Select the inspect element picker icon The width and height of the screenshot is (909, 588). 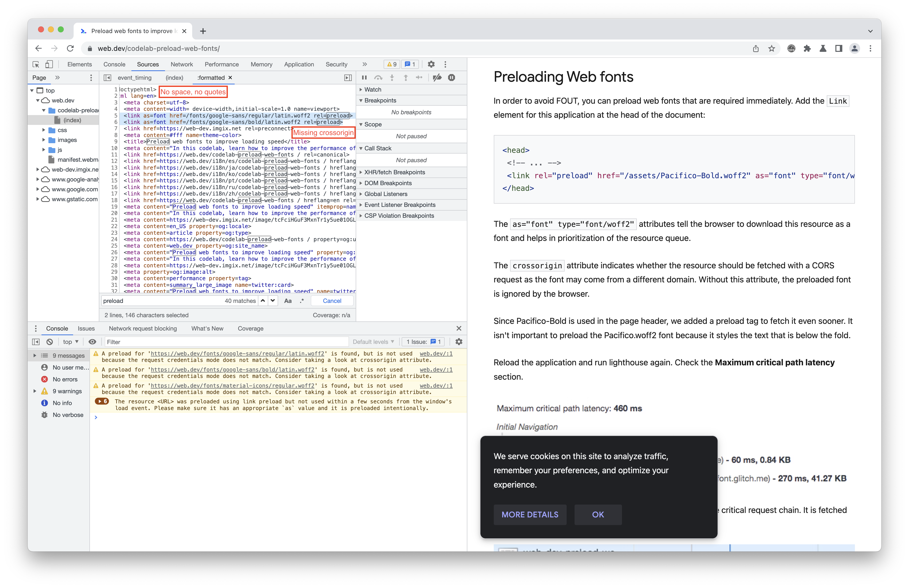pos(36,64)
